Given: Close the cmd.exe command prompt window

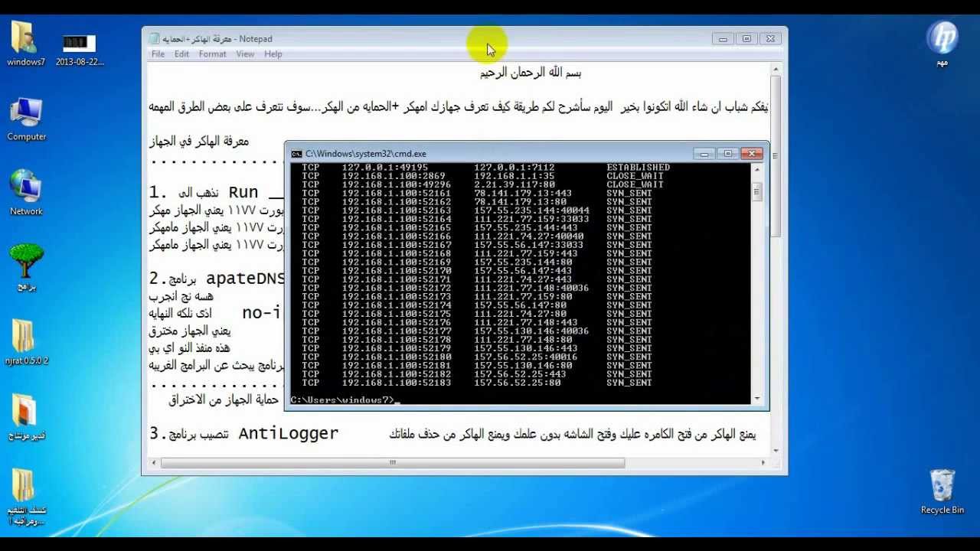Looking at the screenshot, I should (x=752, y=154).
